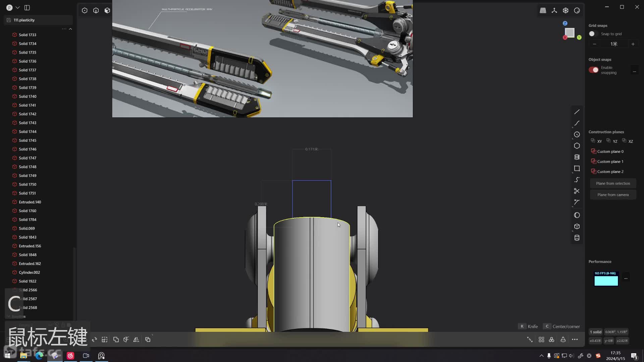Viewport: 644px width, 362px height.
Task: Decrease grid size with minus button
Action: coord(595,44)
